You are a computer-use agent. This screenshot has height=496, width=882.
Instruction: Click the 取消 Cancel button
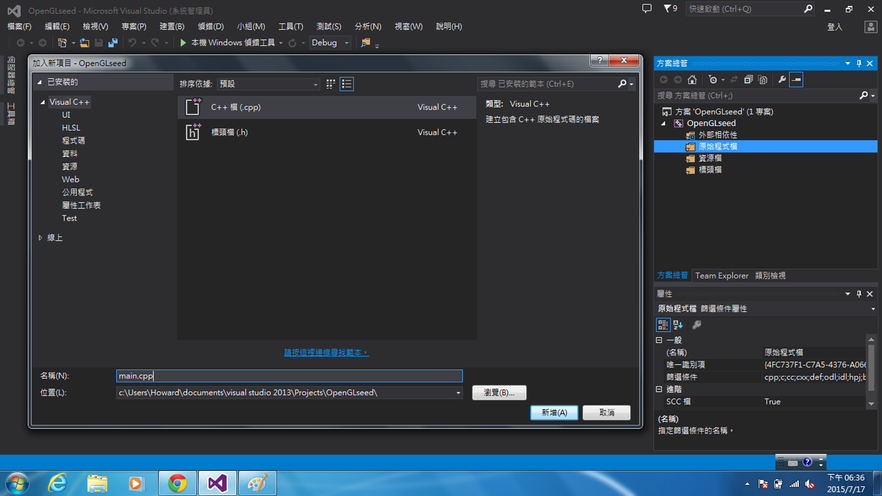pos(606,413)
